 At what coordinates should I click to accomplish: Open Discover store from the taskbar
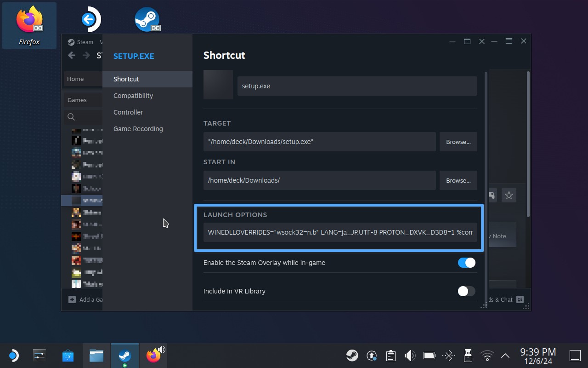tap(68, 356)
